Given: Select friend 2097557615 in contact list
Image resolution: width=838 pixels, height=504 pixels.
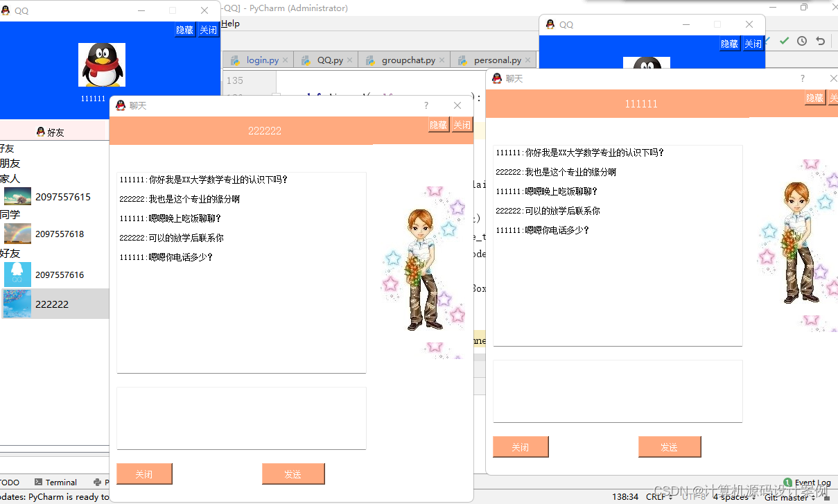Looking at the screenshot, I should click(54, 197).
